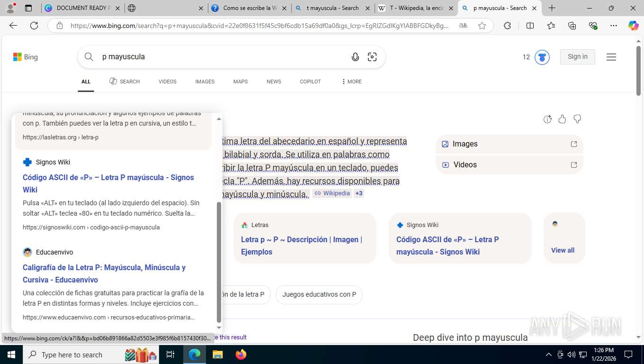The width and height of the screenshot is (644, 364).
Task: Open the Extensions puzzle icon
Action: [x=507, y=26]
